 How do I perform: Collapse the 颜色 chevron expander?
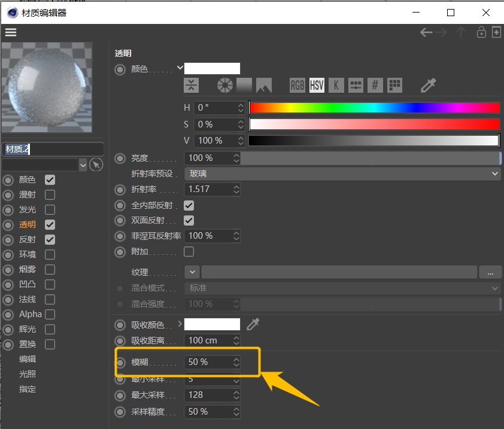pyautogui.click(x=180, y=68)
